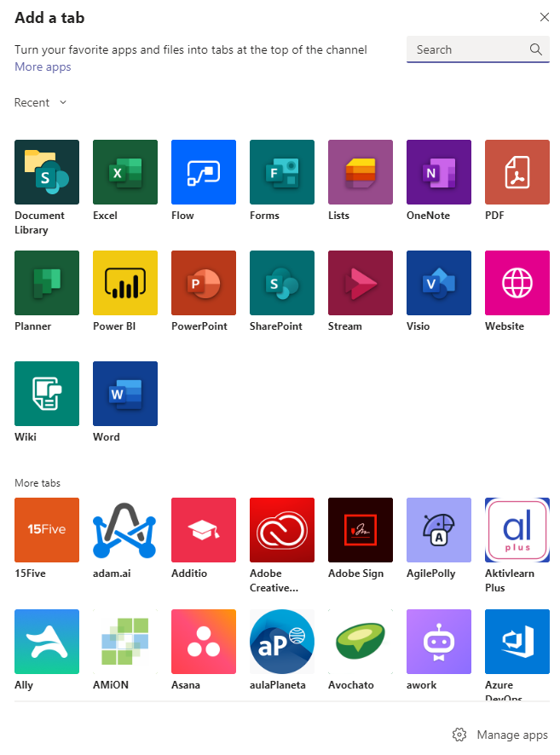This screenshot has height=755, width=560.
Task: Add a Lists tab
Action: 361,172
